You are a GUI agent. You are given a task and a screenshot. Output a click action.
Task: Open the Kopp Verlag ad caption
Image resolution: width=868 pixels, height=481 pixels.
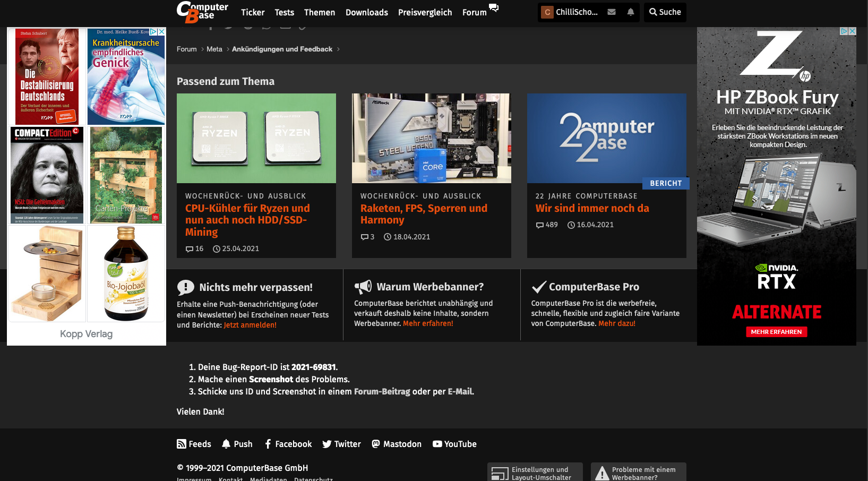pos(86,334)
